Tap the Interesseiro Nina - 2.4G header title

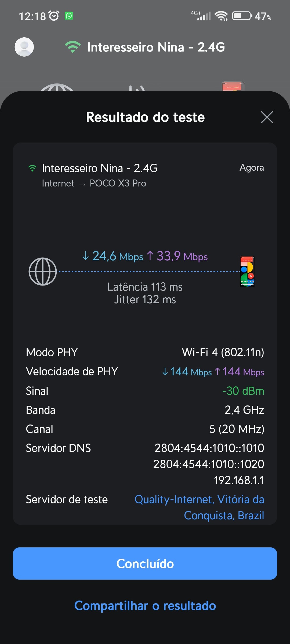point(156,47)
